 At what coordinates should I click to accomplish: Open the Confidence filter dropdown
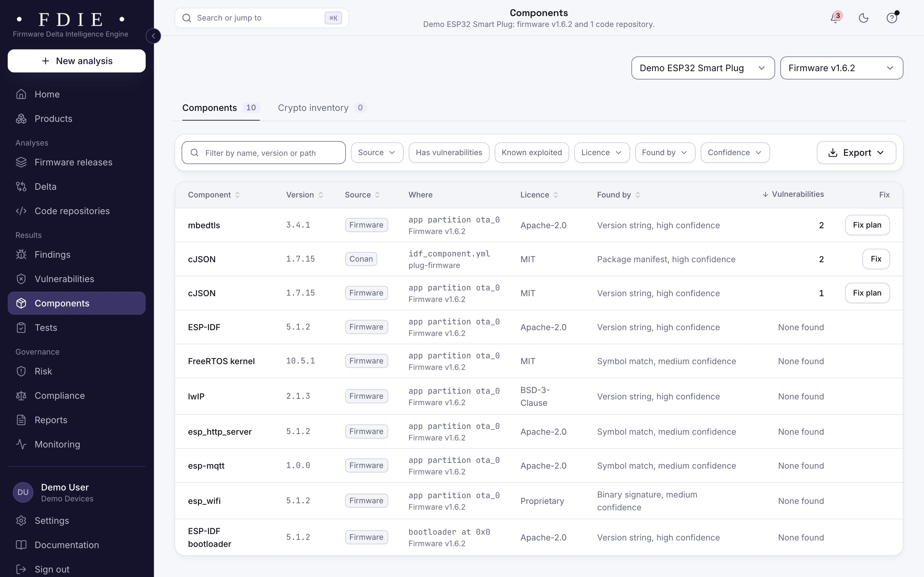tap(735, 153)
